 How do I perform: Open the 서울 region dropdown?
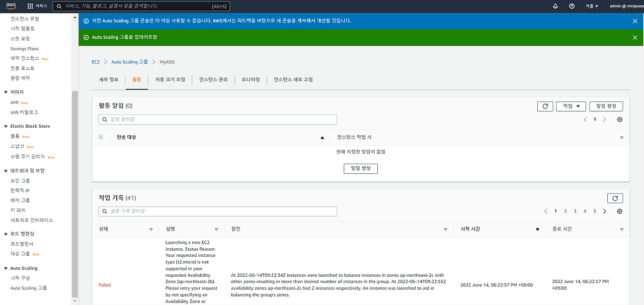pos(592,6)
